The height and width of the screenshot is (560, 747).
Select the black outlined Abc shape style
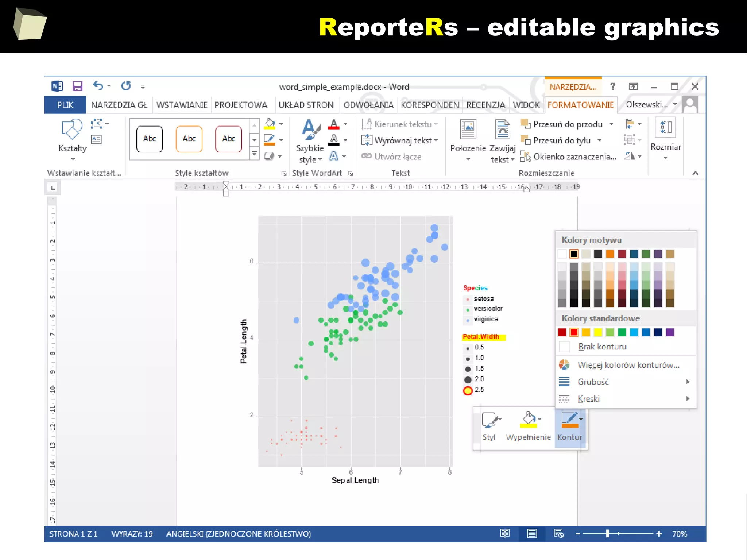[x=150, y=139]
